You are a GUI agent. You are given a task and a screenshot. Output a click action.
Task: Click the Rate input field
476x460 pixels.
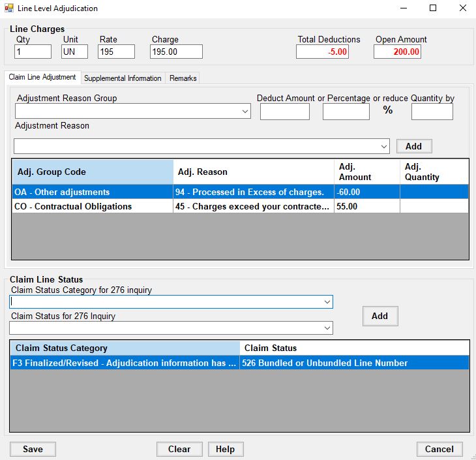point(116,52)
